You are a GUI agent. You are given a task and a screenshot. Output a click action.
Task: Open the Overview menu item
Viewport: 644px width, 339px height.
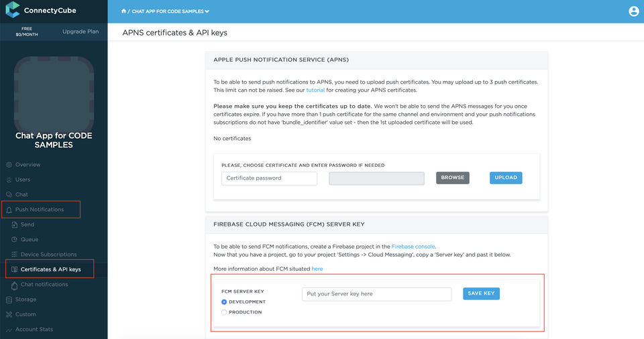point(28,165)
